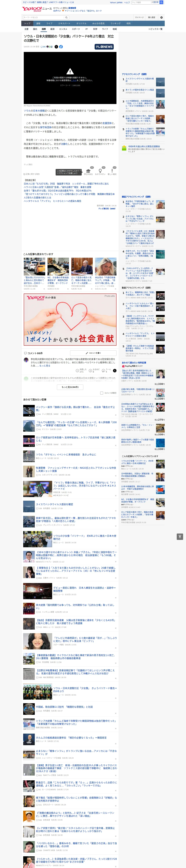The image size is (186, 868).
Task: Expand all comments via もっと見る(86件)
Action: 70,387
